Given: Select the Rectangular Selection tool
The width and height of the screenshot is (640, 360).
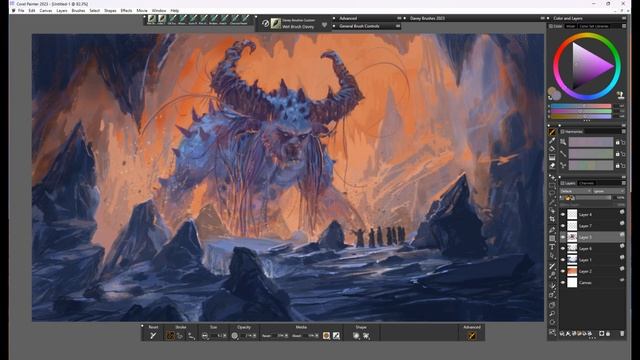Looking at the screenshot, I should pos(552,186).
